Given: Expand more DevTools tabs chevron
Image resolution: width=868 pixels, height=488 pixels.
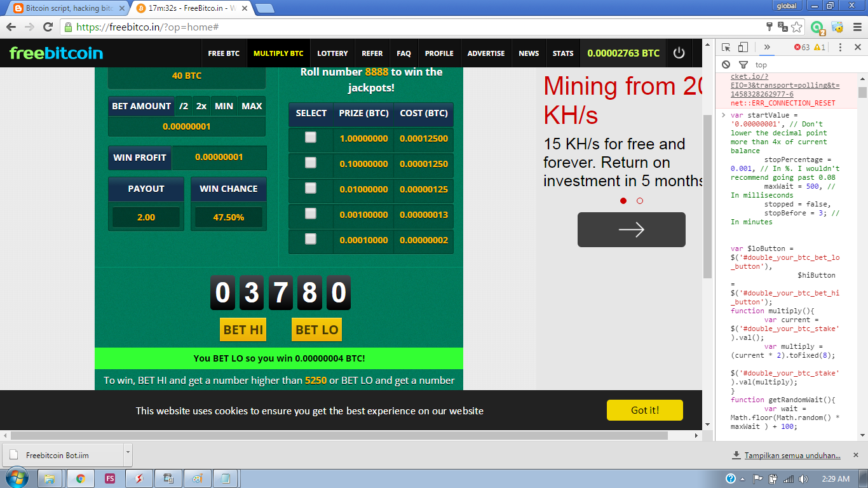Looking at the screenshot, I should pos(767,47).
